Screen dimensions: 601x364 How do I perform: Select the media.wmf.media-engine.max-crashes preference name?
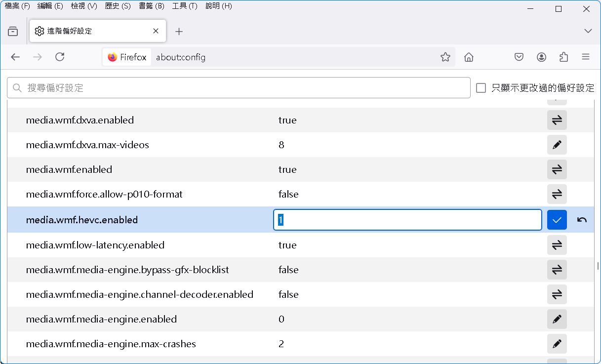111,344
